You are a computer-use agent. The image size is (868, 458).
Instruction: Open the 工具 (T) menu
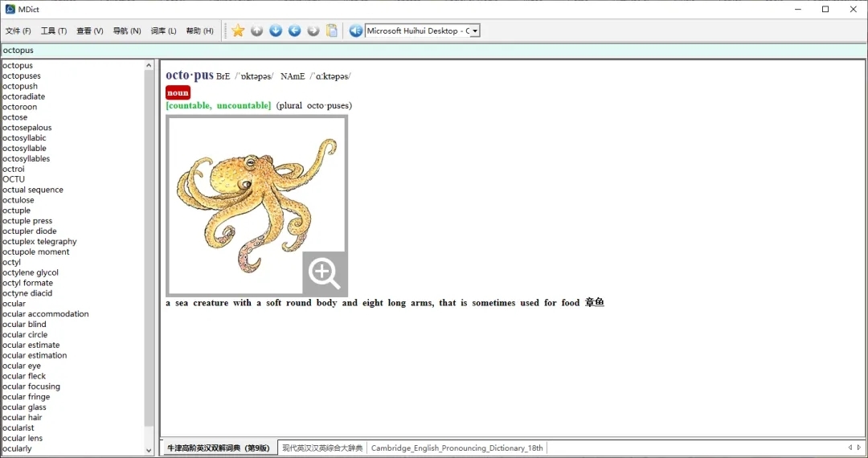pyautogui.click(x=54, y=31)
